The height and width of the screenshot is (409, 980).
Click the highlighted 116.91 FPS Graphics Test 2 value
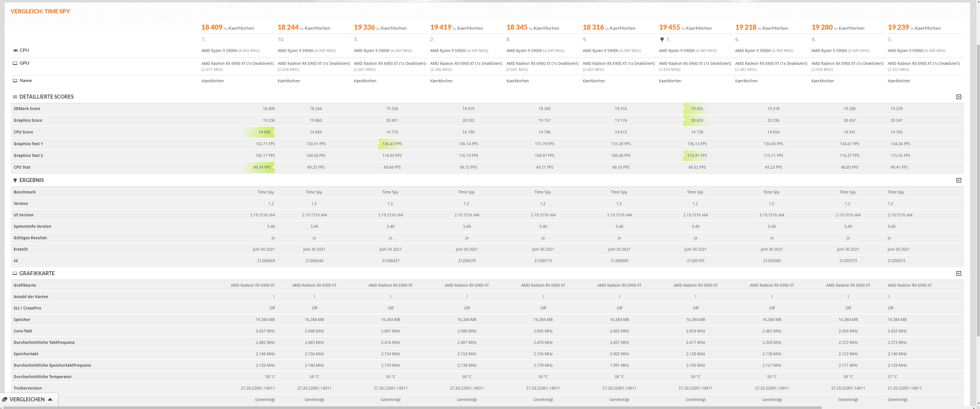coord(697,155)
